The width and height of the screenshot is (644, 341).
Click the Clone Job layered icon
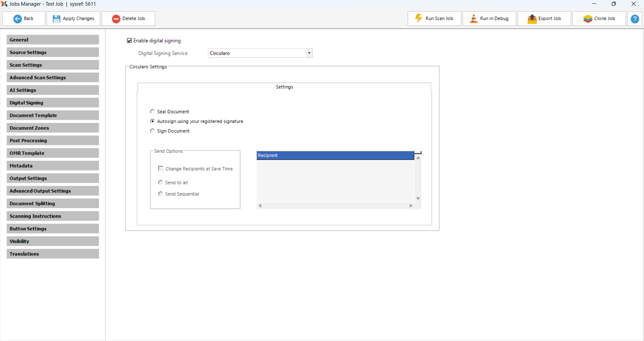click(588, 19)
